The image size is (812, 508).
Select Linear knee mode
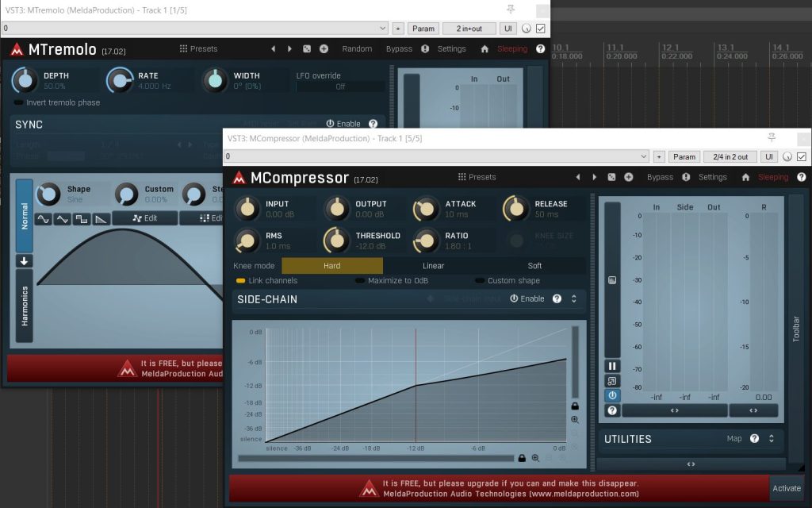pyautogui.click(x=434, y=266)
